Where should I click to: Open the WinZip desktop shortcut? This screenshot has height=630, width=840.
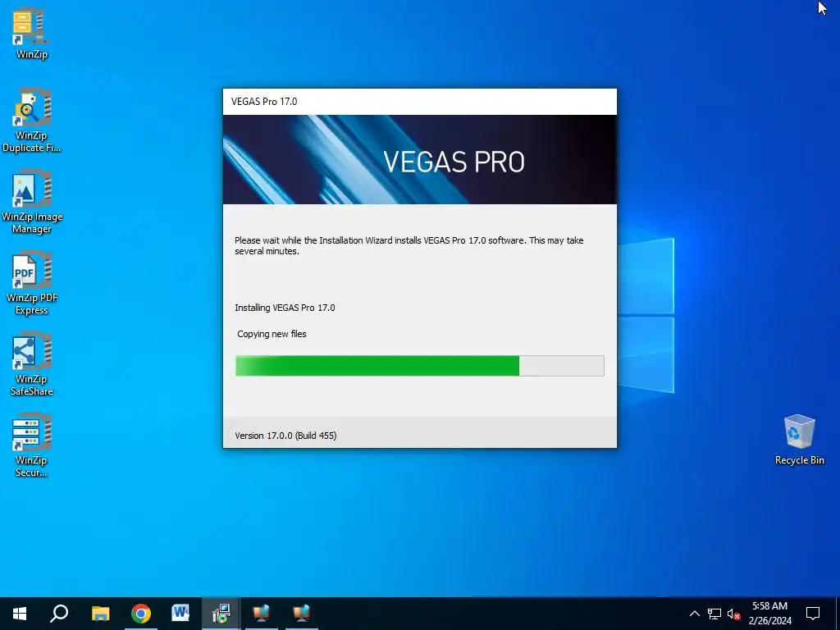(x=31, y=33)
